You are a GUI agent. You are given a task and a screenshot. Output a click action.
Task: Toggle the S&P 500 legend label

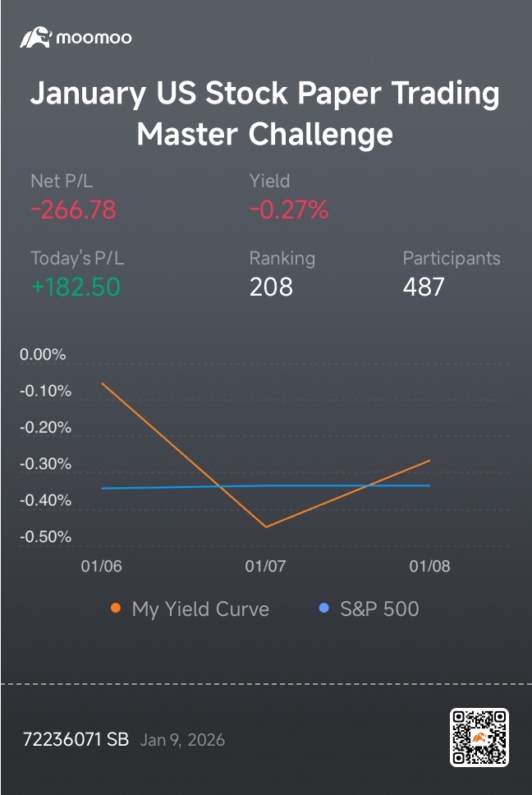(x=379, y=609)
